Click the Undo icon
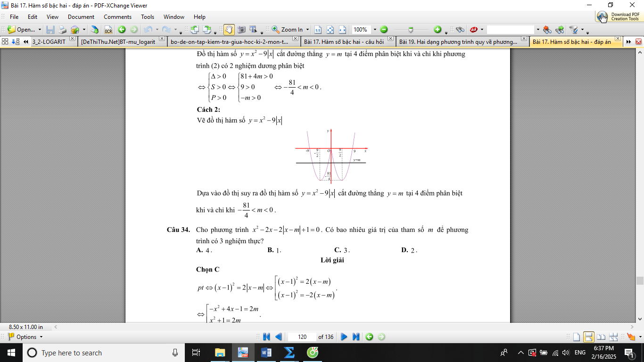Image resolution: width=644 pixels, height=362 pixels. coord(148,30)
